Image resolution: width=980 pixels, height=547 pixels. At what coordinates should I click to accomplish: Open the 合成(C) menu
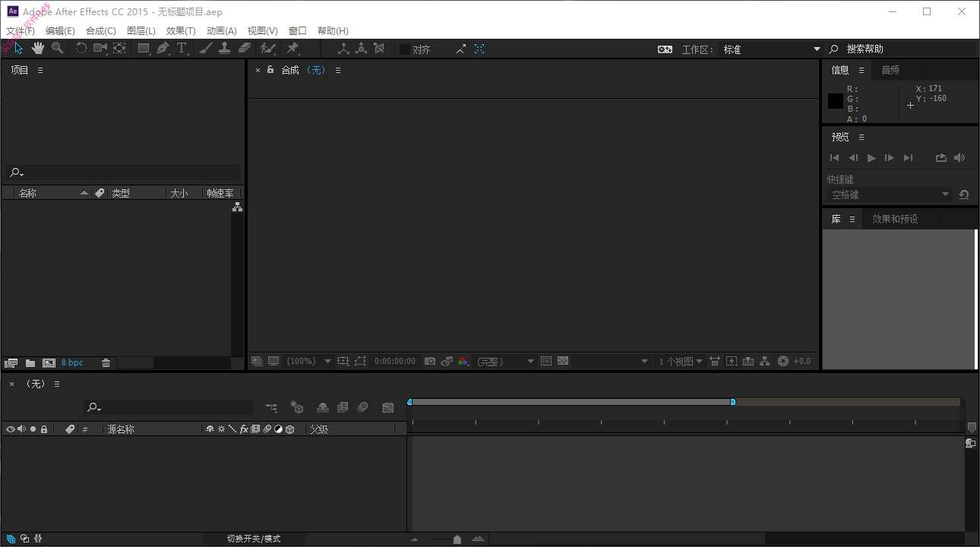101,31
